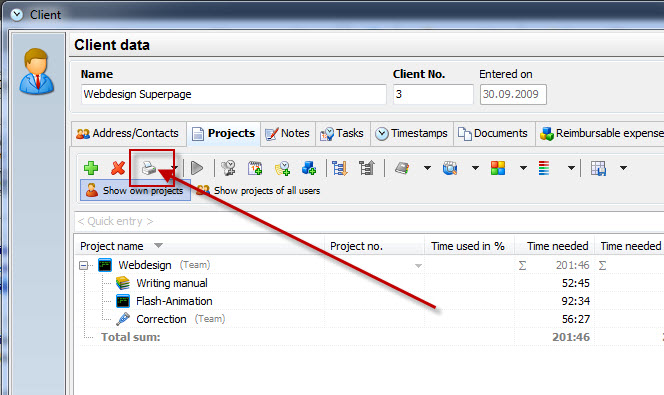
Task: Open the Documents tab
Action: click(493, 133)
